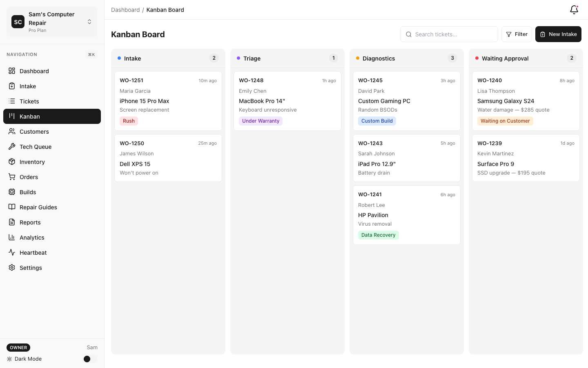588x368 pixels.
Task: Click the Analytics chart icon
Action: [x=12, y=237]
